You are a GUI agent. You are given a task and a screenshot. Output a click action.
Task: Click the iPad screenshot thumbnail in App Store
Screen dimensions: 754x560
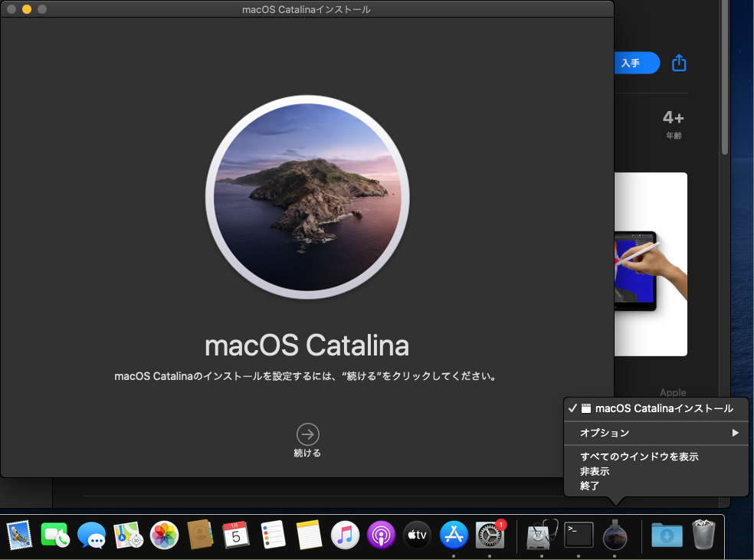pos(651,264)
